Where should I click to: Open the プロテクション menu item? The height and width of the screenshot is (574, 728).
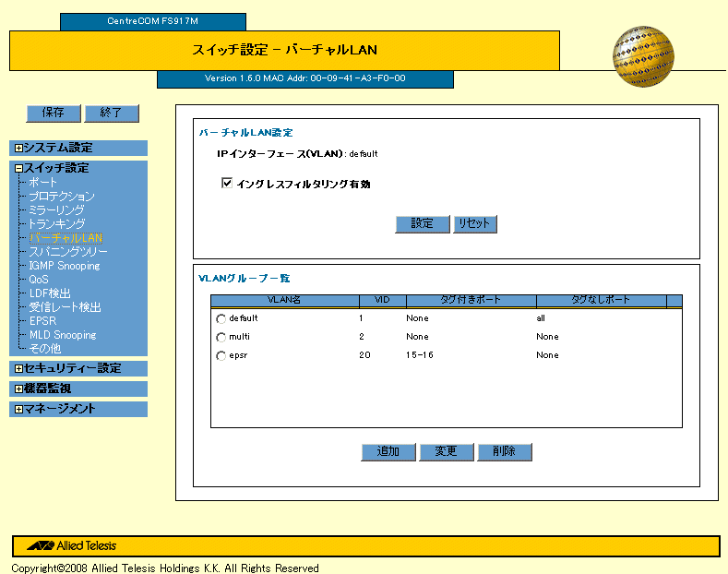[x=62, y=196]
